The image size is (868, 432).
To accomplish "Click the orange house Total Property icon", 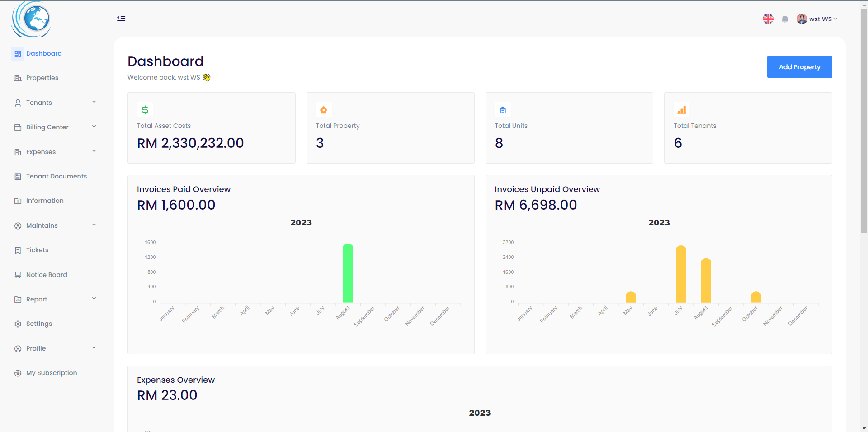I will coord(324,110).
